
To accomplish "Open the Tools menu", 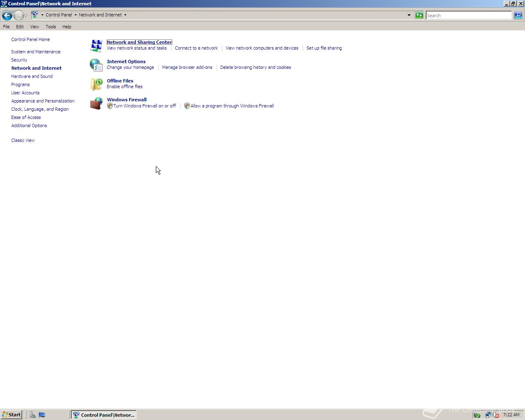I will [51, 27].
